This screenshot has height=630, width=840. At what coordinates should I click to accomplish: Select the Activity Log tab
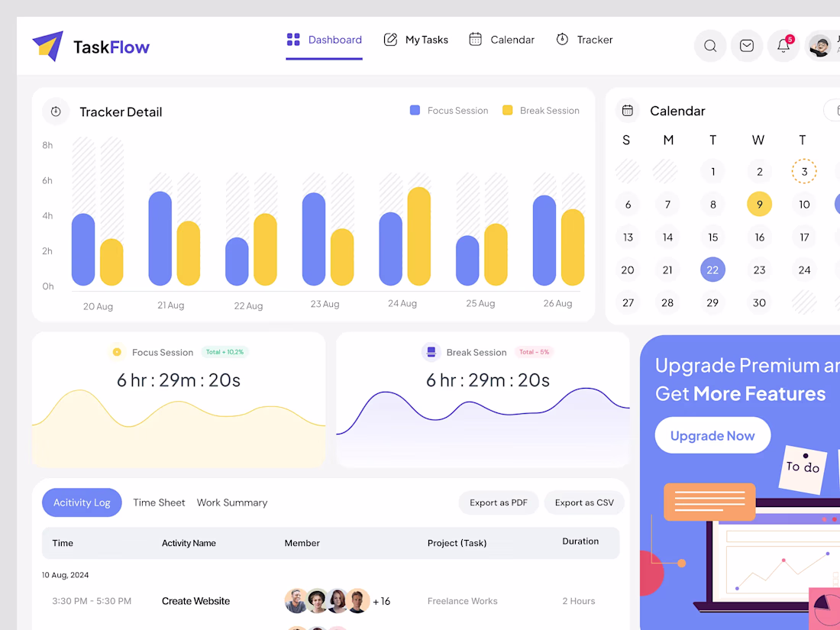coord(82,502)
